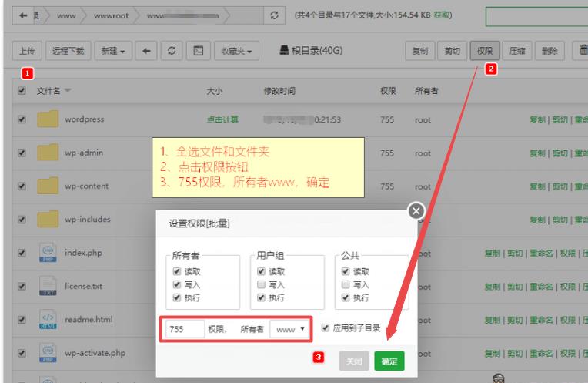Open the wp-admin folder icon
This screenshot has height=383, width=588.
pyautogui.click(x=48, y=152)
